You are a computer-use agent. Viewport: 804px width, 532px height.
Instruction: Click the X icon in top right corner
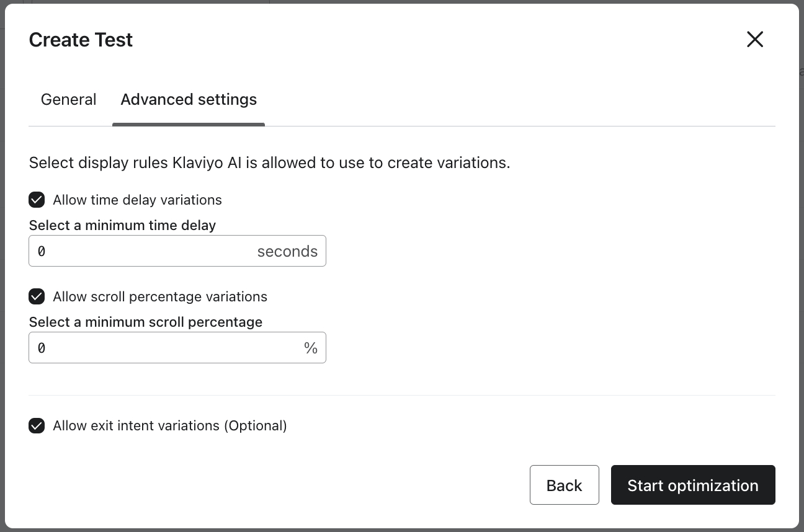click(755, 39)
